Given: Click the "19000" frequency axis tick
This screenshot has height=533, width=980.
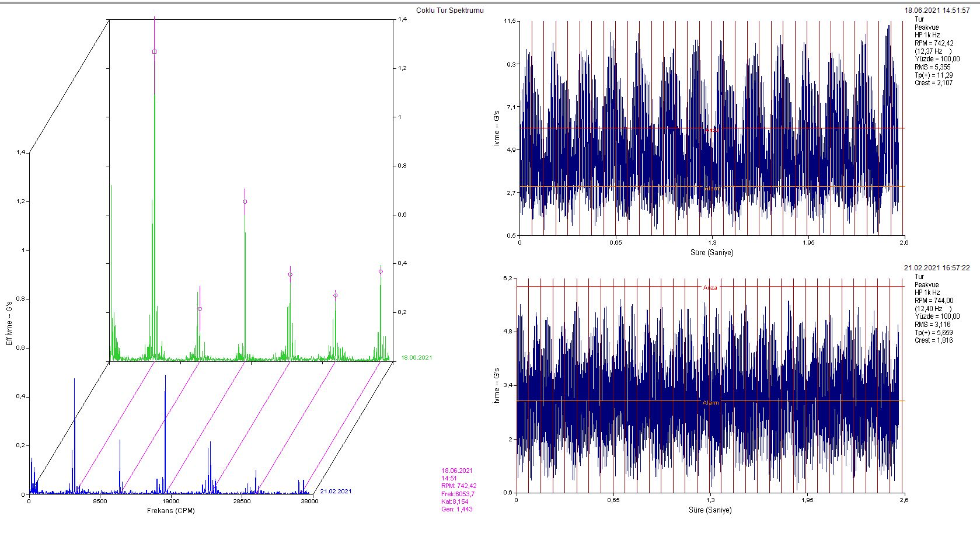Looking at the screenshot, I should coord(170,501).
